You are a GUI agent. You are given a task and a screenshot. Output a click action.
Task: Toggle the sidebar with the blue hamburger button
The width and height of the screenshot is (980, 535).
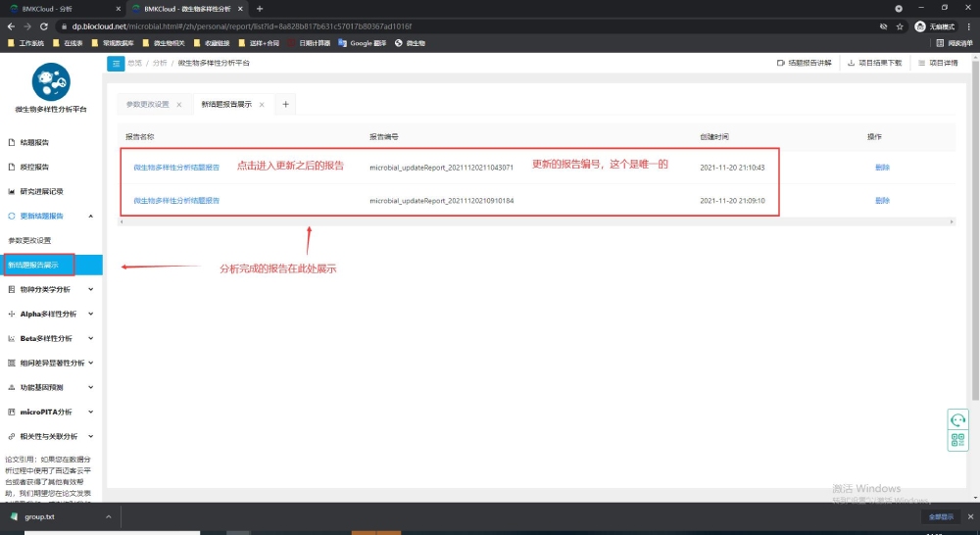click(116, 63)
